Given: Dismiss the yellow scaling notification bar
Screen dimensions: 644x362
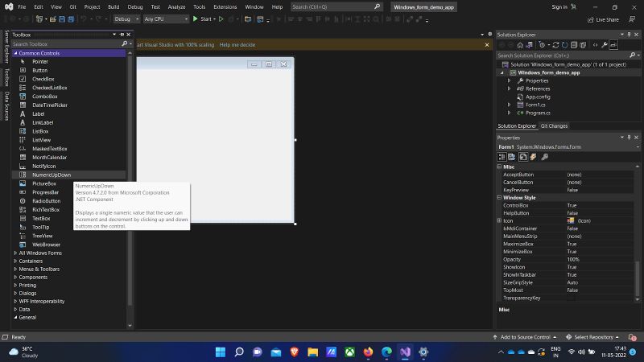Looking at the screenshot, I should coord(487,45).
